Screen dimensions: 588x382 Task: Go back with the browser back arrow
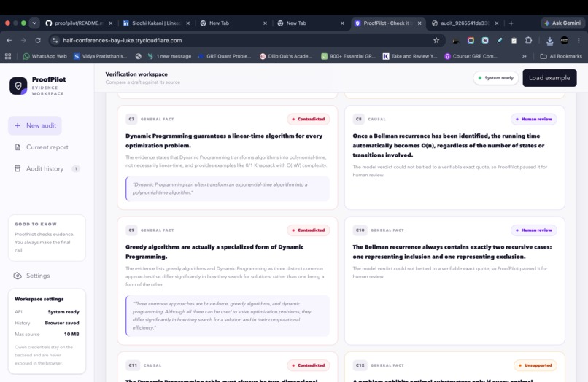tap(9, 41)
